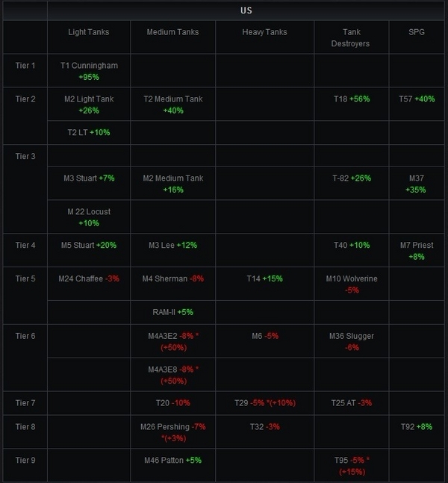Screen dimensions: 448x483
Task: Select the M24 Chaffee cell
Action: [x=89, y=278]
